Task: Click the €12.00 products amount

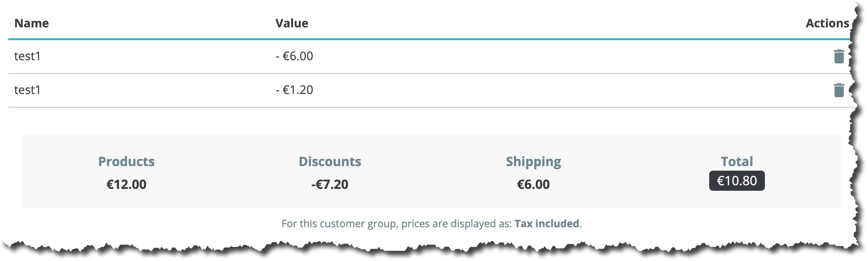Action: click(x=126, y=184)
